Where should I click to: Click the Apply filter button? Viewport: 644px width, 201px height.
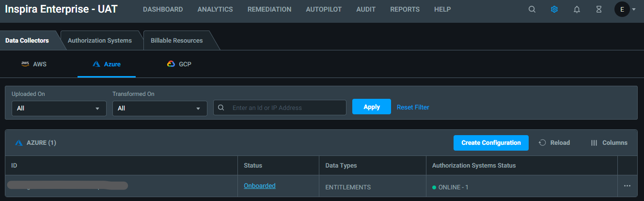[372, 107]
